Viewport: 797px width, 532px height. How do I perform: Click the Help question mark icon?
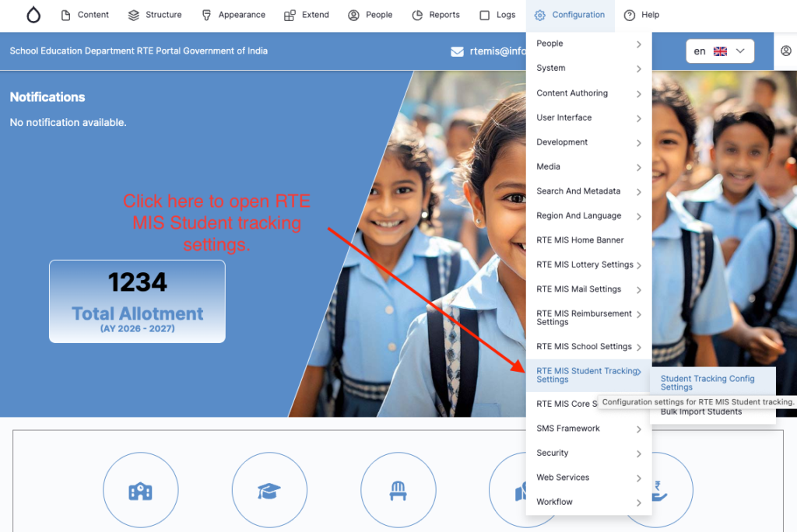tap(630, 15)
